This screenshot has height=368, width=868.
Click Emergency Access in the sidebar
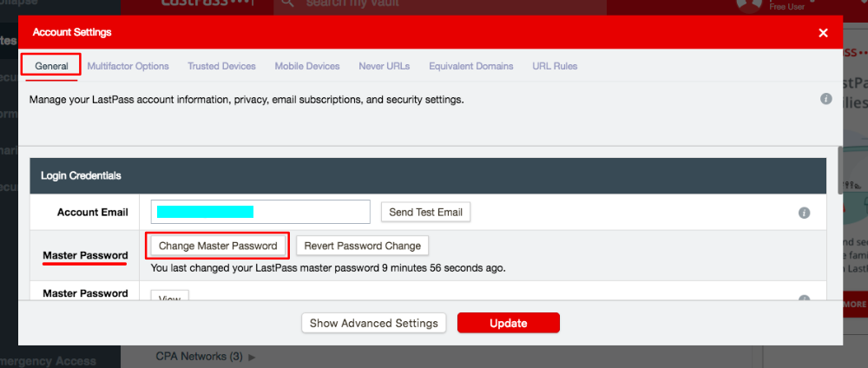(x=48, y=361)
